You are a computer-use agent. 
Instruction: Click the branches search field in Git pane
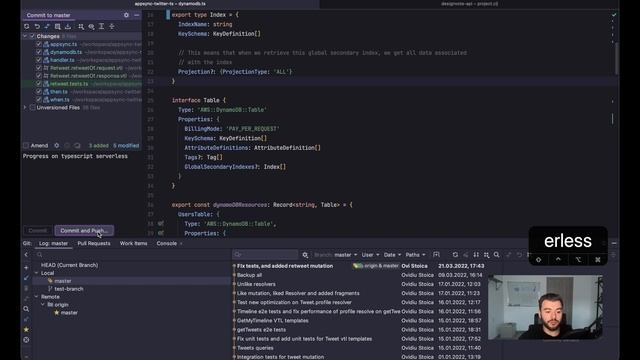pos(133,255)
